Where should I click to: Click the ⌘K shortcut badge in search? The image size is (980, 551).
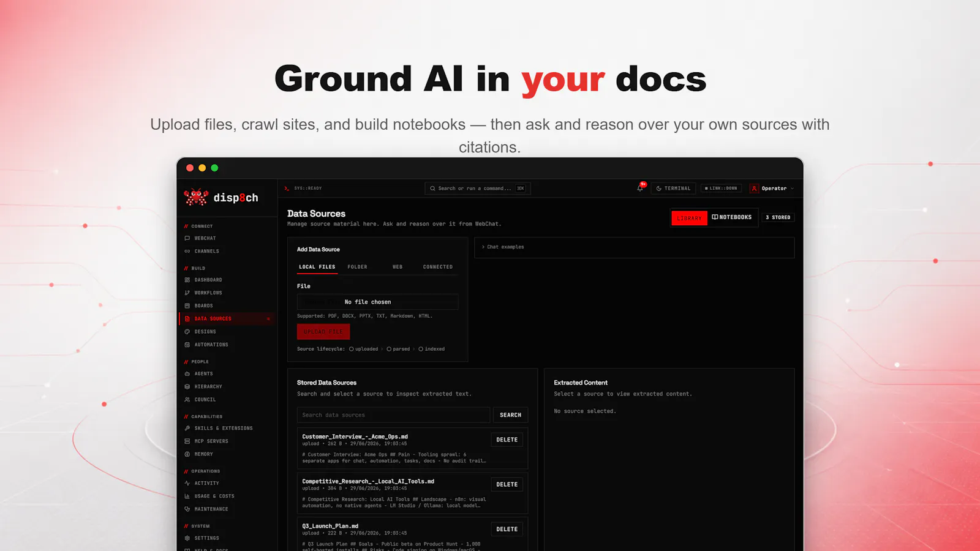click(521, 189)
